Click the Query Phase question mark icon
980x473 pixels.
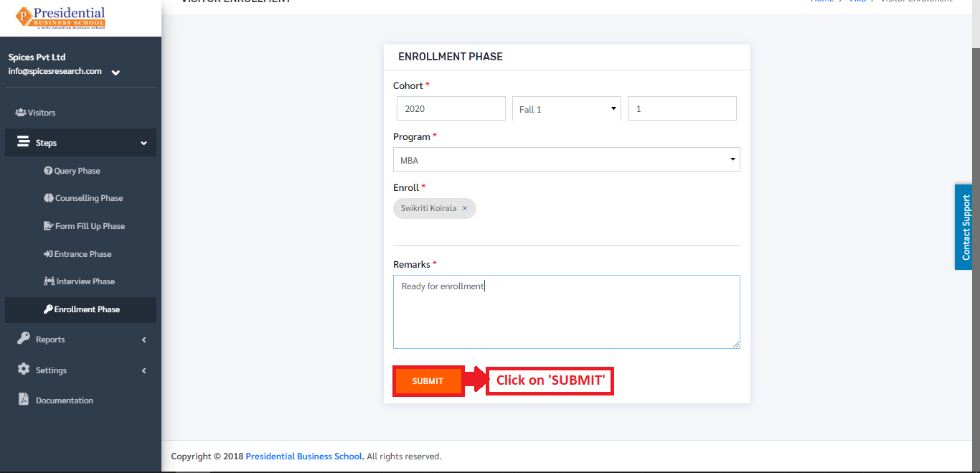click(48, 171)
